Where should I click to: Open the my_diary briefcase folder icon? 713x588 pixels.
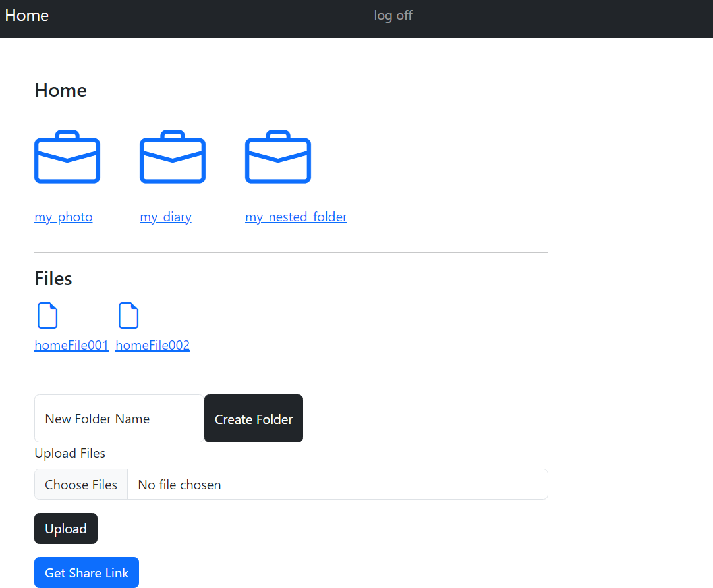pos(173,157)
